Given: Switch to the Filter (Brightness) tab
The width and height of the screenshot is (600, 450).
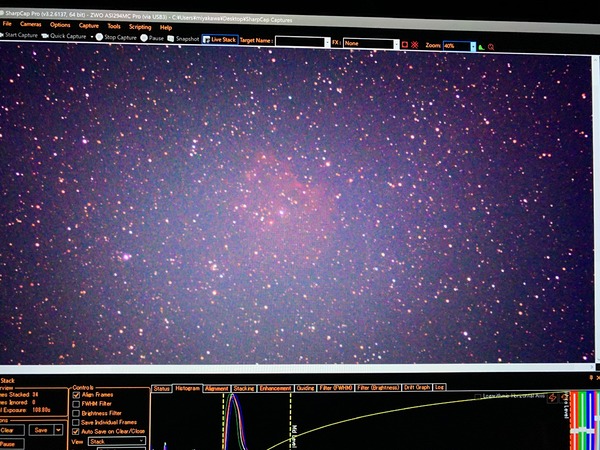Looking at the screenshot, I should point(378,388).
